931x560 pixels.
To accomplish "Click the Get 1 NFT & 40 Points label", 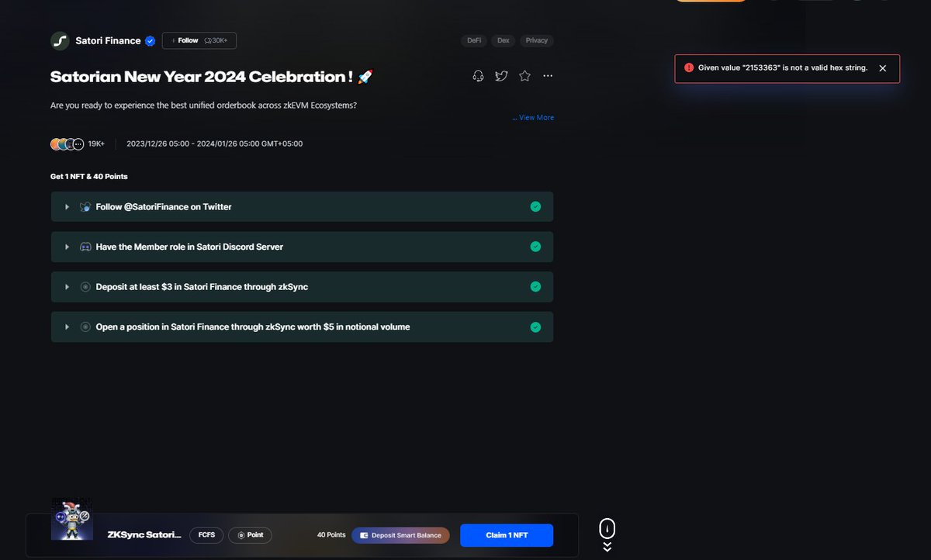I will point(89,177).
